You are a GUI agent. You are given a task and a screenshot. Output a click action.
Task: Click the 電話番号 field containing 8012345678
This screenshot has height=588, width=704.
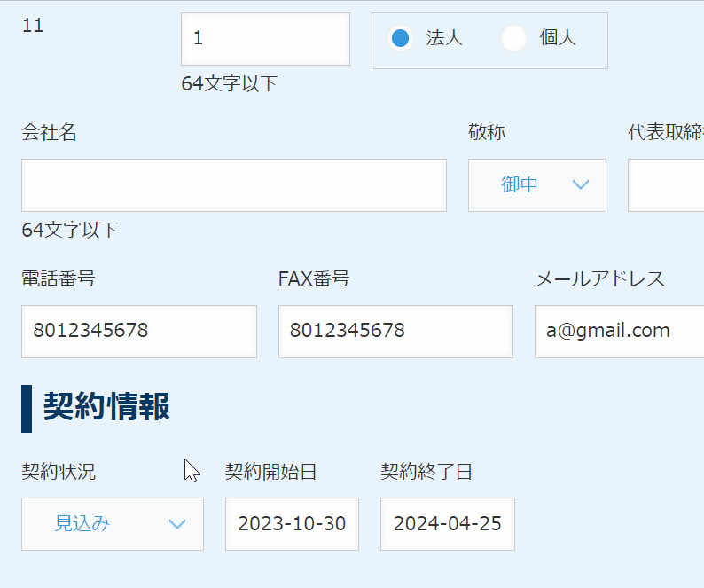pyautogui.click(x=139, y=332)
